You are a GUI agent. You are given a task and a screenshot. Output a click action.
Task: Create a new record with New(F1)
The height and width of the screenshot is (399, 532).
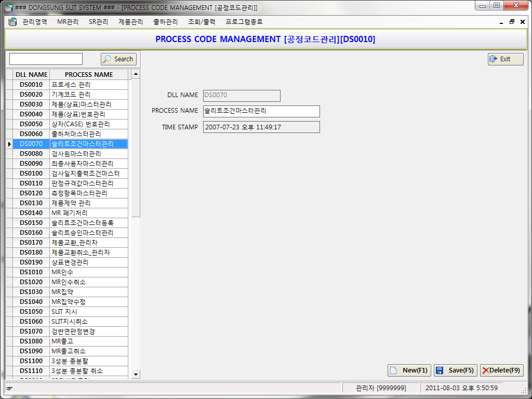(x=409, y=370)
